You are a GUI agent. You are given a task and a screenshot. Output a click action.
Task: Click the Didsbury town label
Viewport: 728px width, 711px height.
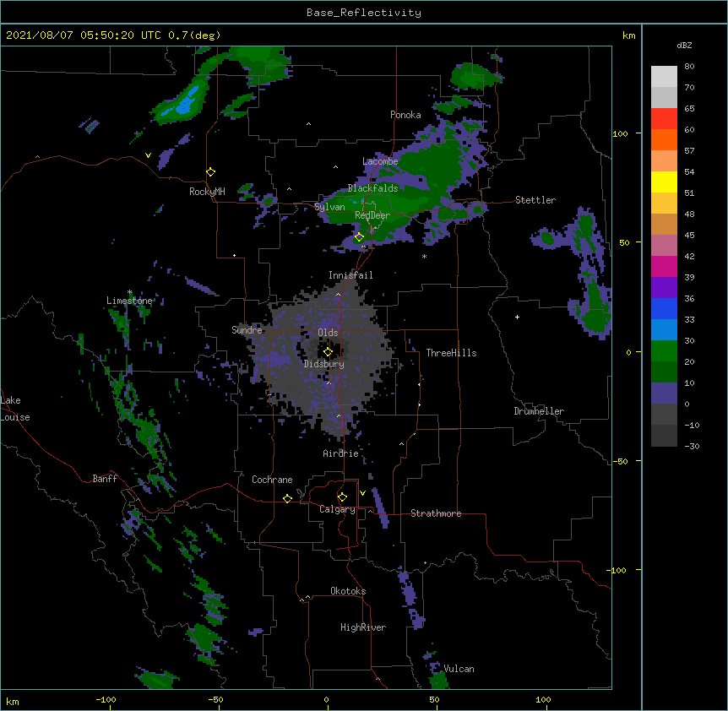click(x=323, y=364)
